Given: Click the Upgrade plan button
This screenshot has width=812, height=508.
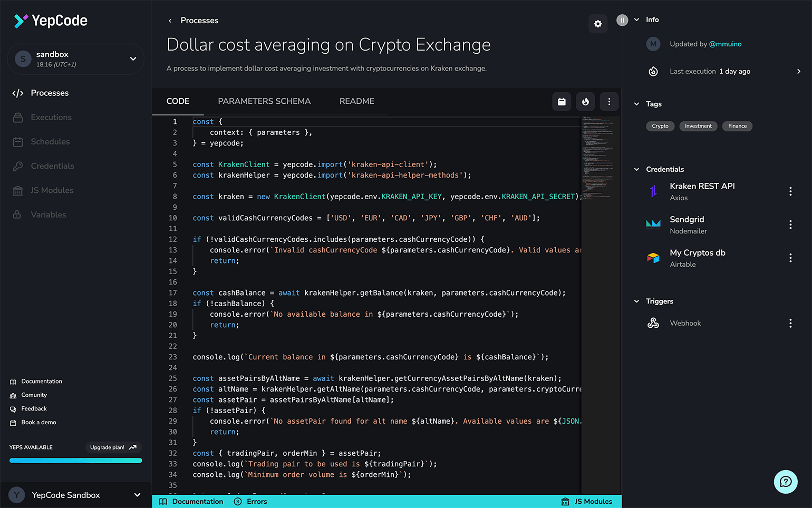Looking at the screenshot, I should pos(113,447).
